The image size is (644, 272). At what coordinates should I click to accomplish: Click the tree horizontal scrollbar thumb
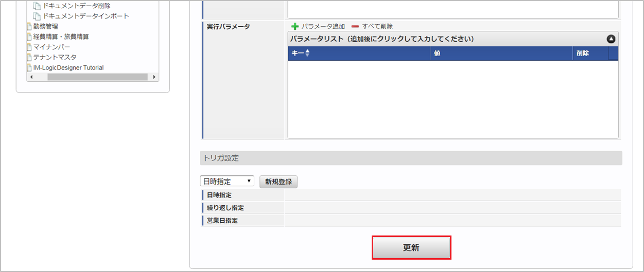pyautogui.click(x=97, y=77)
